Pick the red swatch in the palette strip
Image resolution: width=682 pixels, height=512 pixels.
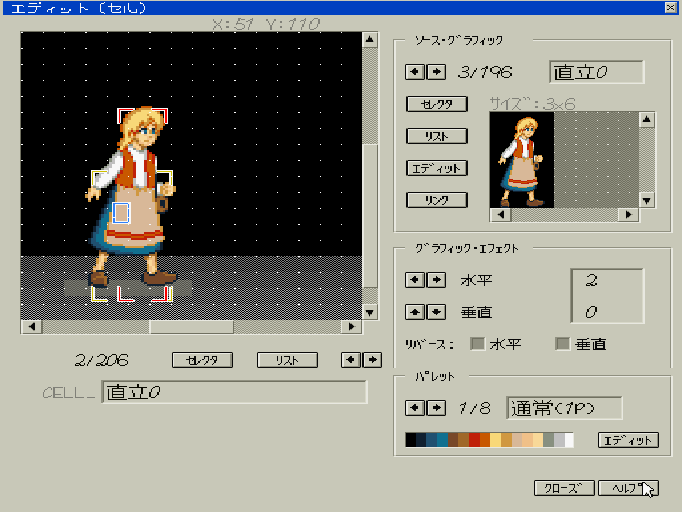(474, 440)
